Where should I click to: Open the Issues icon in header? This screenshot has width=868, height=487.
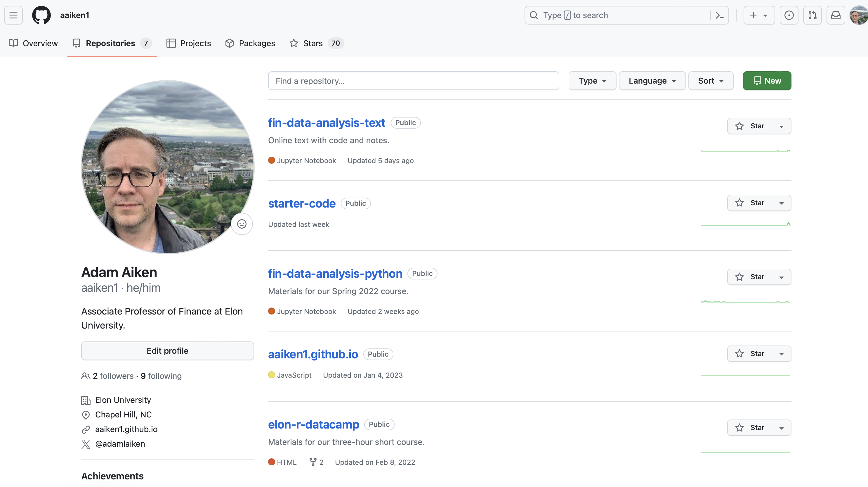(x=789, y=15)
